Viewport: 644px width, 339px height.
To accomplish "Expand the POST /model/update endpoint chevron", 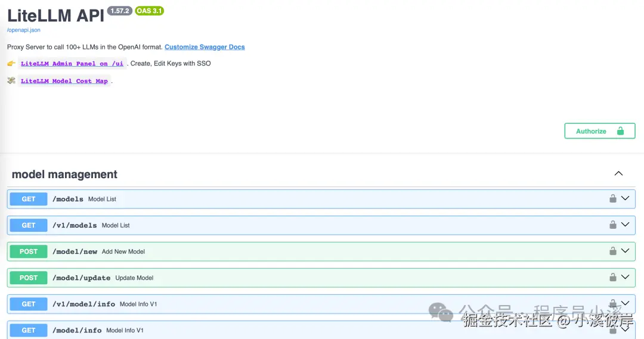I will coord(625,277).
